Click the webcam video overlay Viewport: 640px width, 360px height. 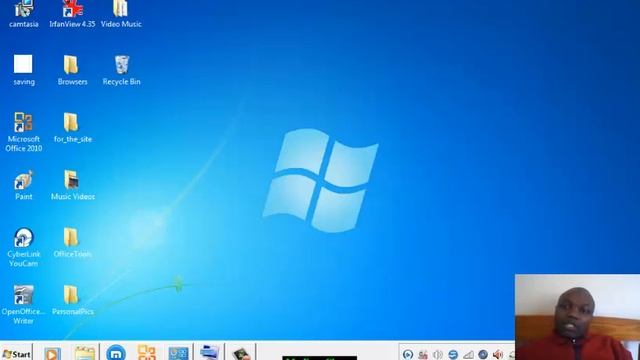(577, 317)
